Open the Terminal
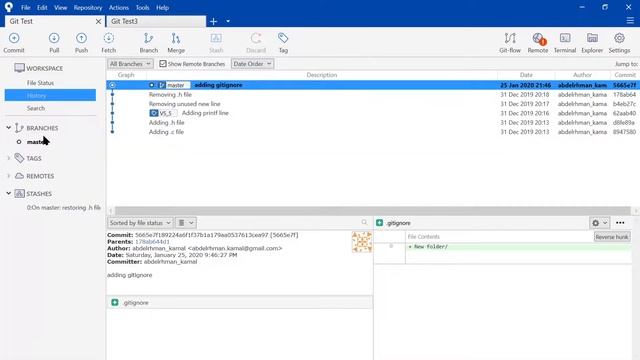This screenshot has width=640, height=360. pyautogui.click(x=565, y=43)
